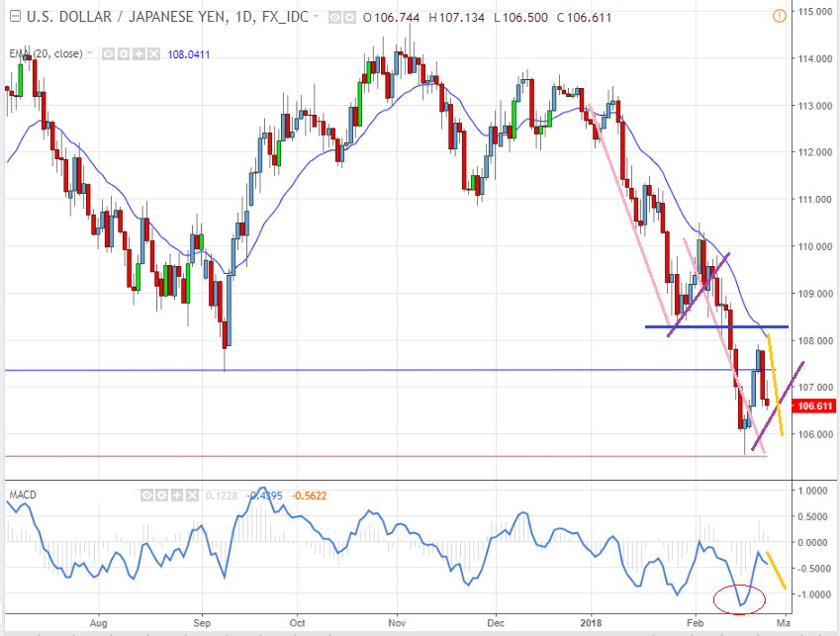Image resolution: width=840 pixels, height=636 pixels.
Task: Select the pink horizontal line near 105.5
Action: point(386,456)
